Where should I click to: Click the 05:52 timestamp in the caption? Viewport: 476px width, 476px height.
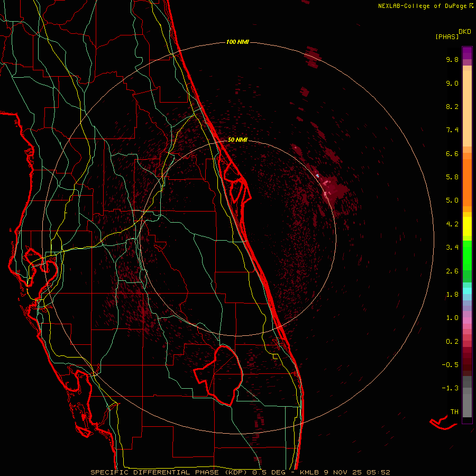tap(378, 472)
